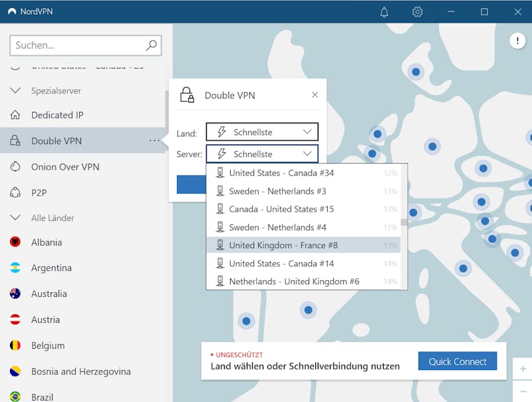Select Onion Over VPN in the sidebar
Viewport: 532px width, 402px height.
82,166
